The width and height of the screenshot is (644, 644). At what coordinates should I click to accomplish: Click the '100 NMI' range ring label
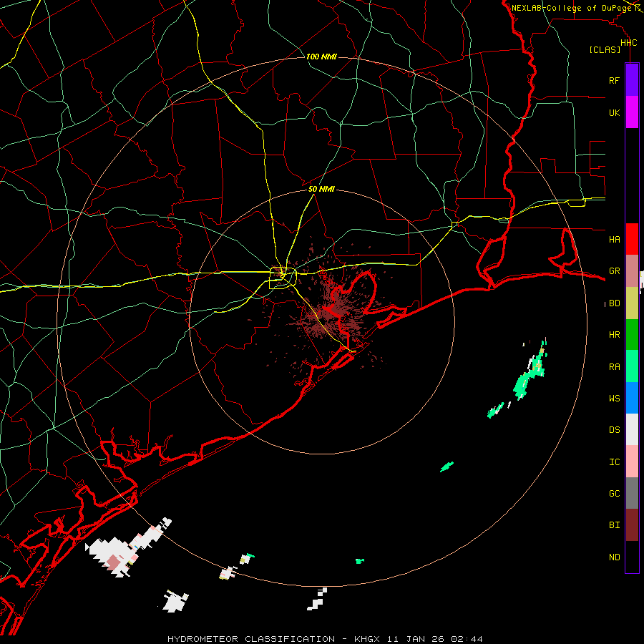[x=321, y=57]
